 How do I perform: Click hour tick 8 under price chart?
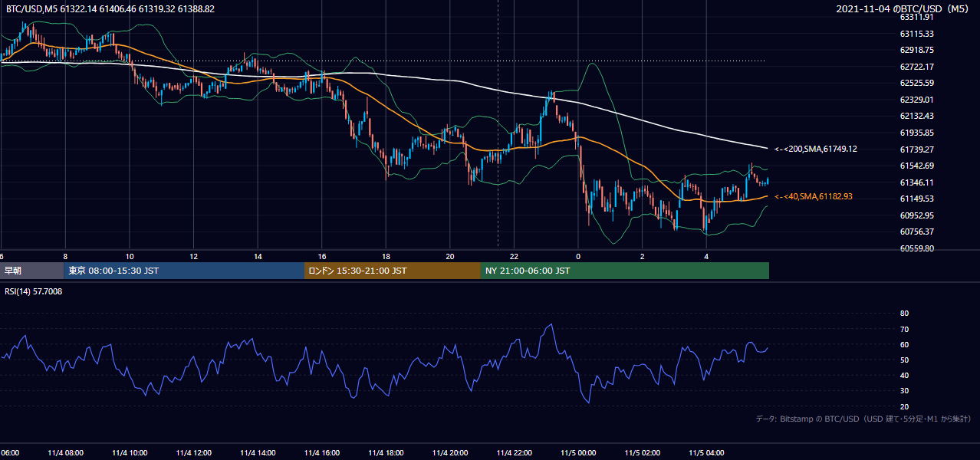[65, 257]
